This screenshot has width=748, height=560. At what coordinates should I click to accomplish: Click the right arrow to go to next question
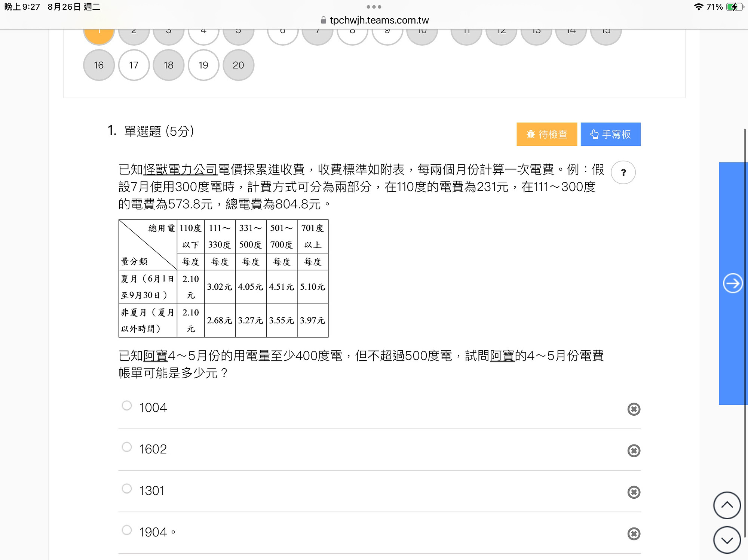click(732, 283)
